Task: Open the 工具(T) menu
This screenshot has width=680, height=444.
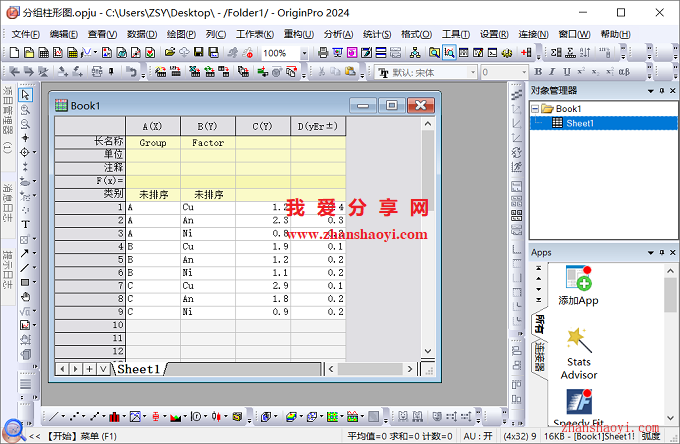Action: tap(455, 34)
